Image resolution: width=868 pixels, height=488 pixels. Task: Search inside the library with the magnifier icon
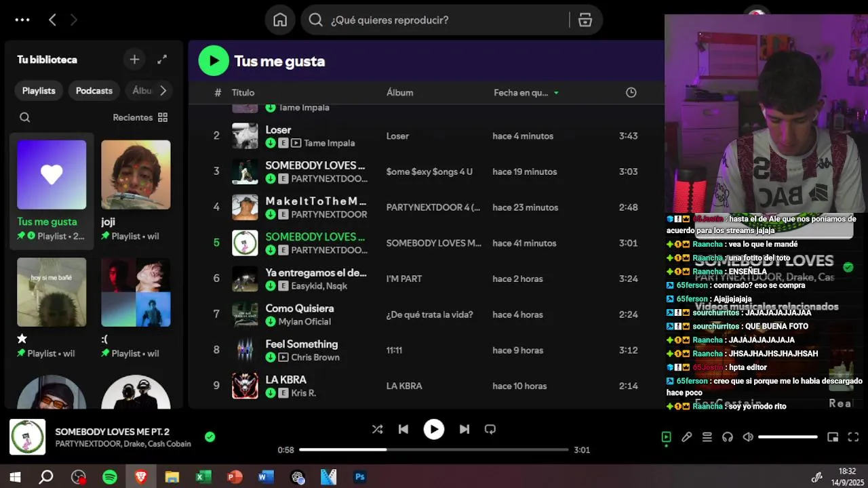point(24,117)
